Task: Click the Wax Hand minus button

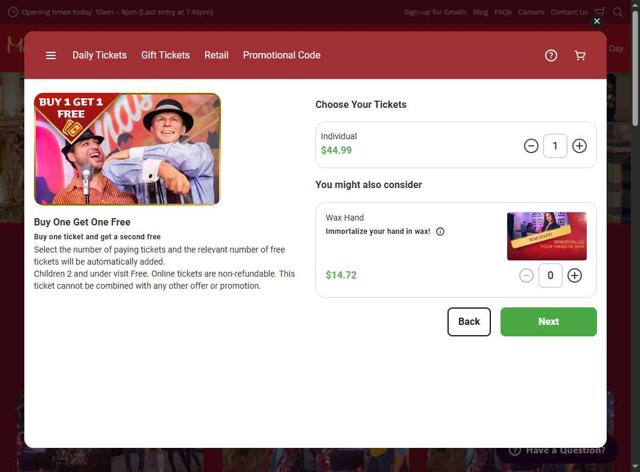Action: (526, 275)
